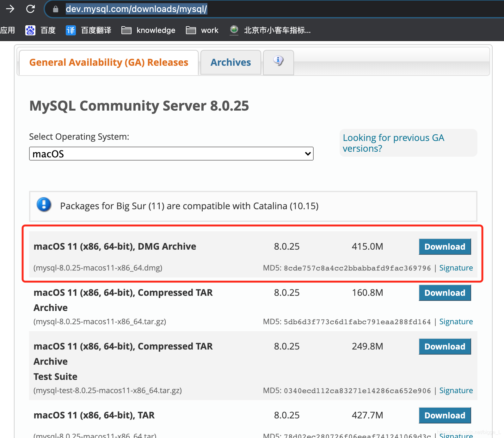
Task: Click the dev.mysql.com URL in address bar
Action: (x=136, y=9)
